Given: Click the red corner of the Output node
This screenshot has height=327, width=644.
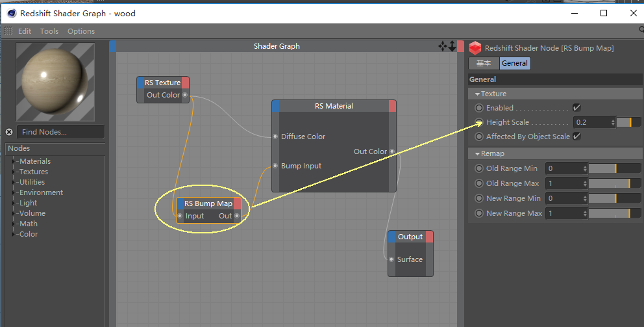Looking at the screenshot, I should (429, 237).
